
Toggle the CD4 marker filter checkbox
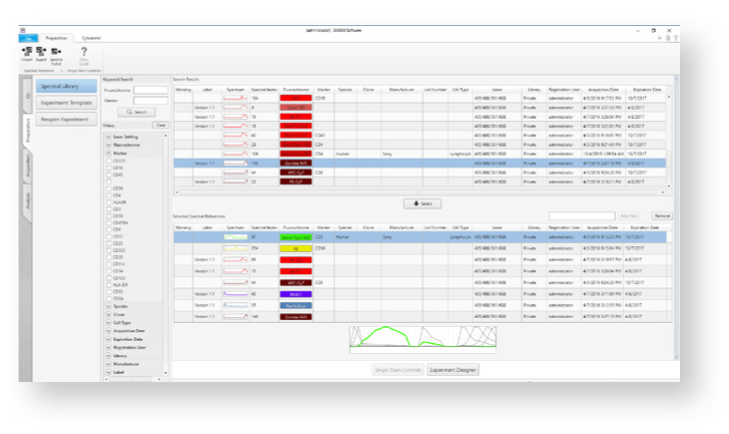tap(108, 193)
